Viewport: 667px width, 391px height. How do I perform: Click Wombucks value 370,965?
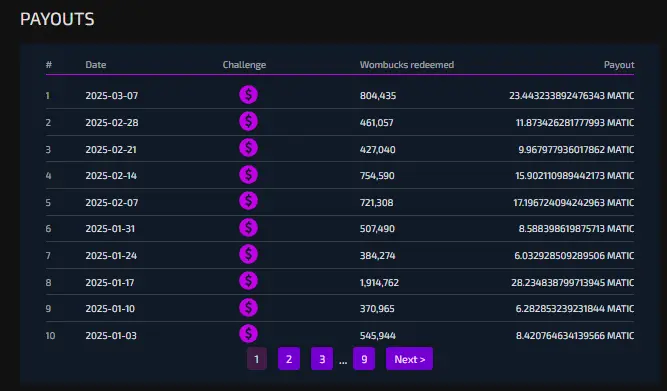[x=377, y=309]
